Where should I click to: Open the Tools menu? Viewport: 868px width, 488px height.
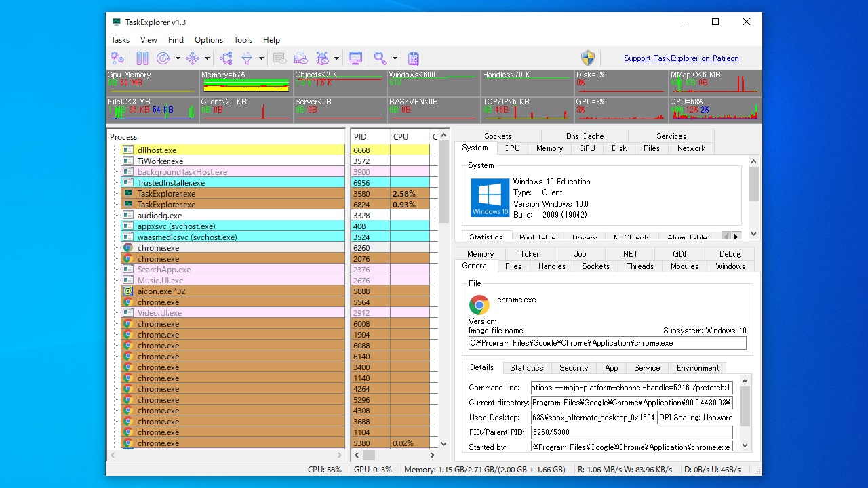pos(243,40)
